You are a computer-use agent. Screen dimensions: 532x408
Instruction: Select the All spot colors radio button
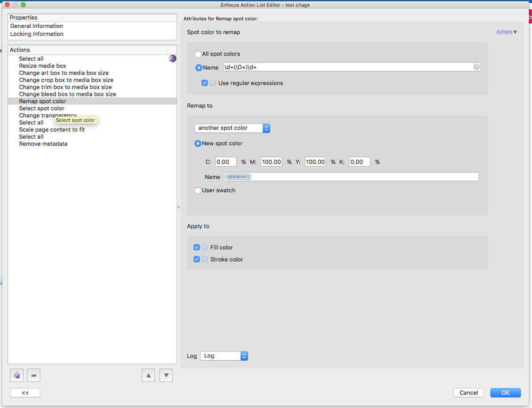pyautogui.click(x=198, y=54)
